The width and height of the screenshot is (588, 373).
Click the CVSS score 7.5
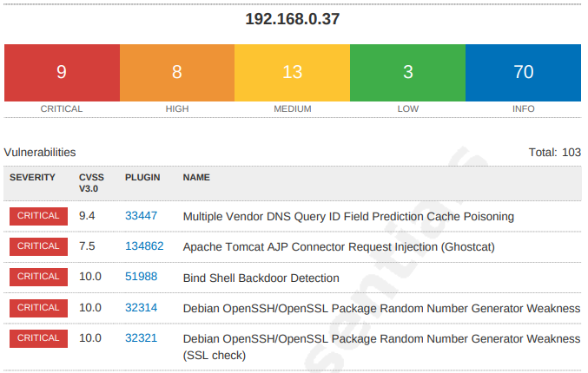[87, 246]
